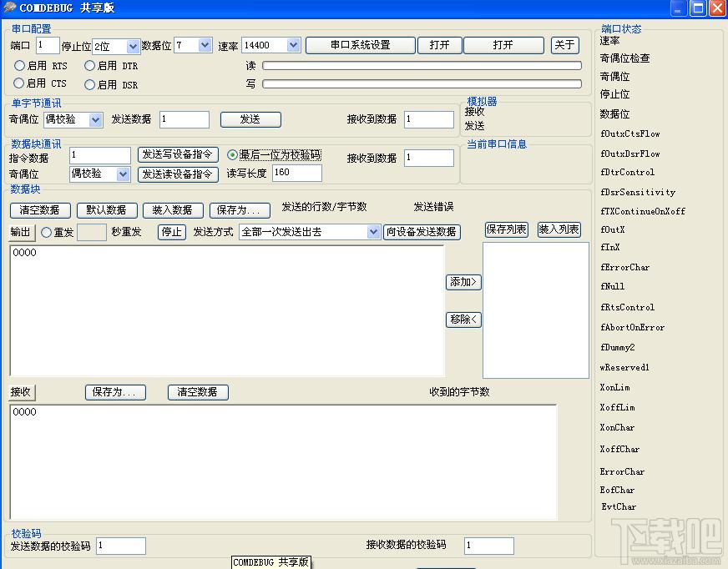Enable the RTS radio option
The width and height of the screenshot is (728, 569).
coord(20,65)
